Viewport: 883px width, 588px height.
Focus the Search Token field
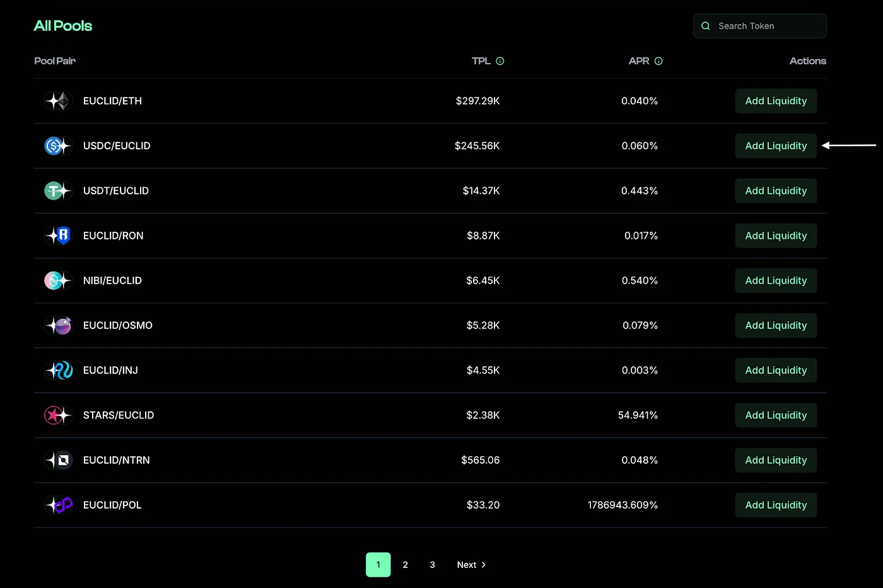coord(760,26)
